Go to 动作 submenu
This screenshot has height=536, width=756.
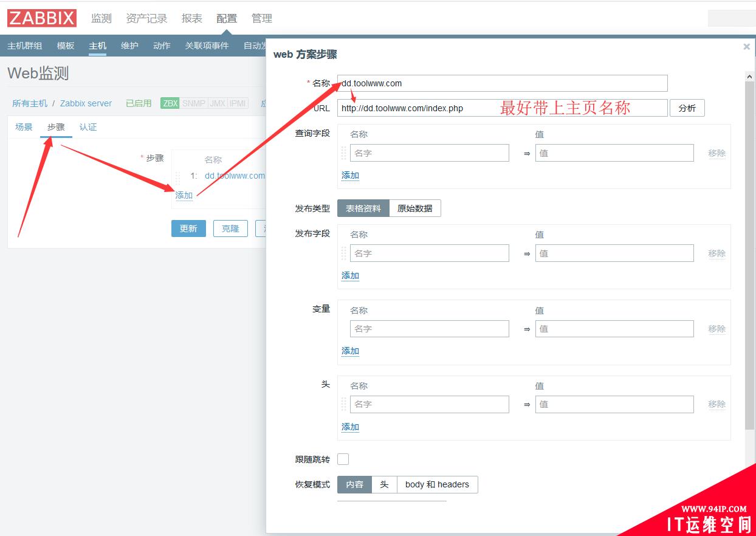162,46
